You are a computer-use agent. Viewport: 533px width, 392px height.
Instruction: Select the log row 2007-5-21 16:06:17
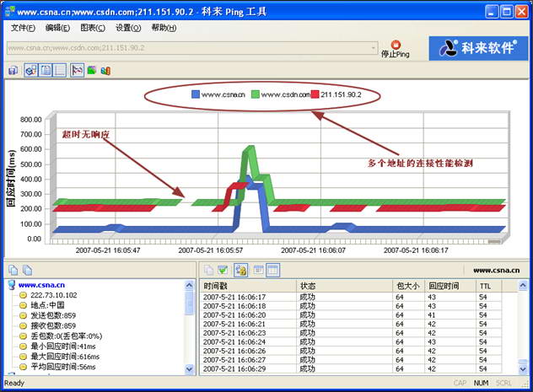[351, 297]
